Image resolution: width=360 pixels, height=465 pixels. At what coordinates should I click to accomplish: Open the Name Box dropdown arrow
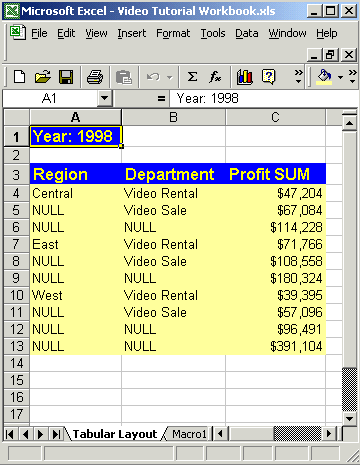tap(104, 98)
